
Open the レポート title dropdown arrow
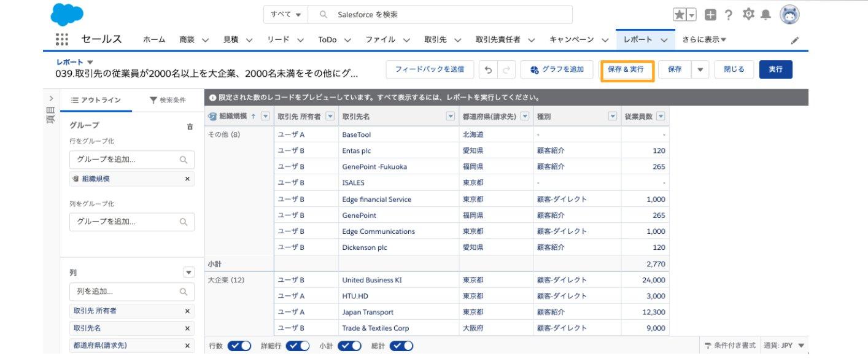(90, 62)
